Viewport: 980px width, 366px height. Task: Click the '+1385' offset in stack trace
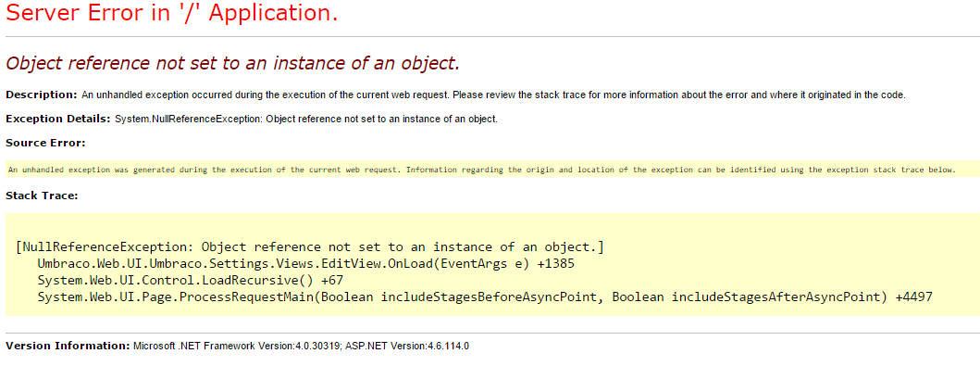[555, 263]
